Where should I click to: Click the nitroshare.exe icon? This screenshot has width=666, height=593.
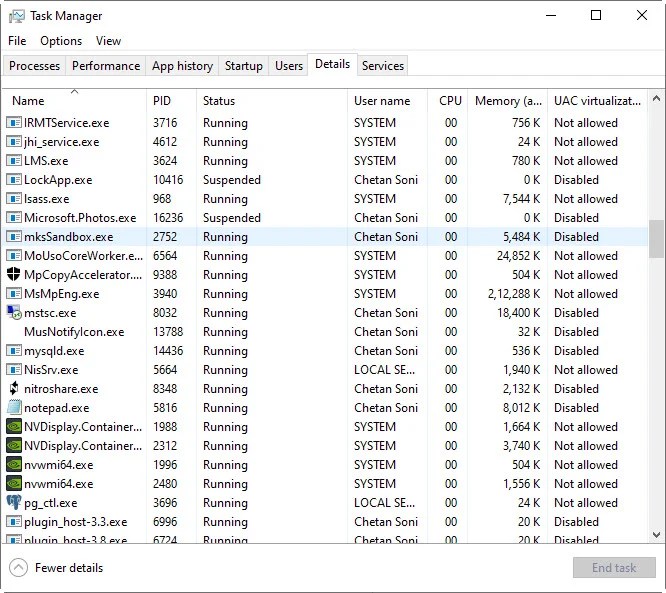tap(14, 388)
